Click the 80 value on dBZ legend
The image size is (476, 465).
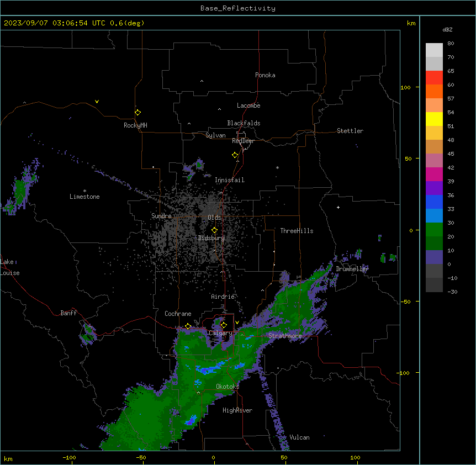pos(451,44)
